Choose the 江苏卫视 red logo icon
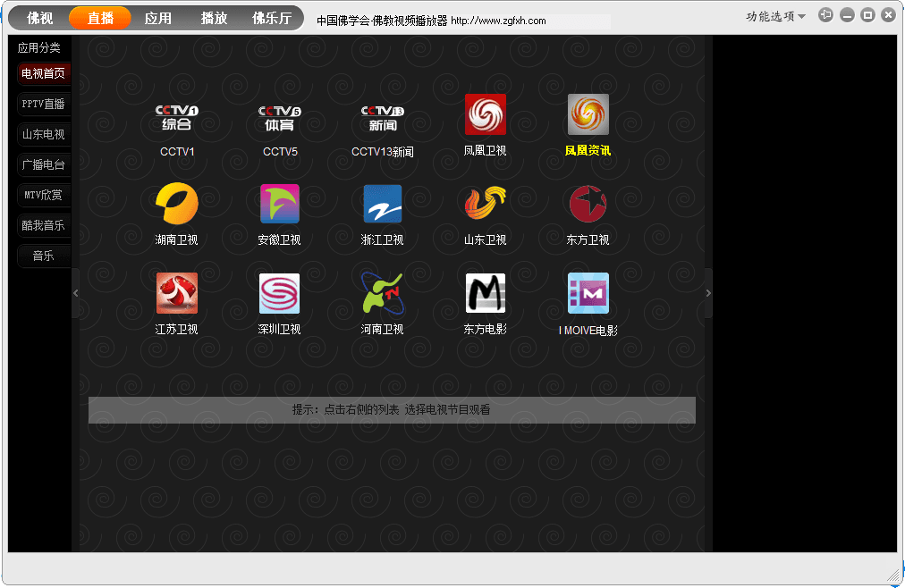 176,293
